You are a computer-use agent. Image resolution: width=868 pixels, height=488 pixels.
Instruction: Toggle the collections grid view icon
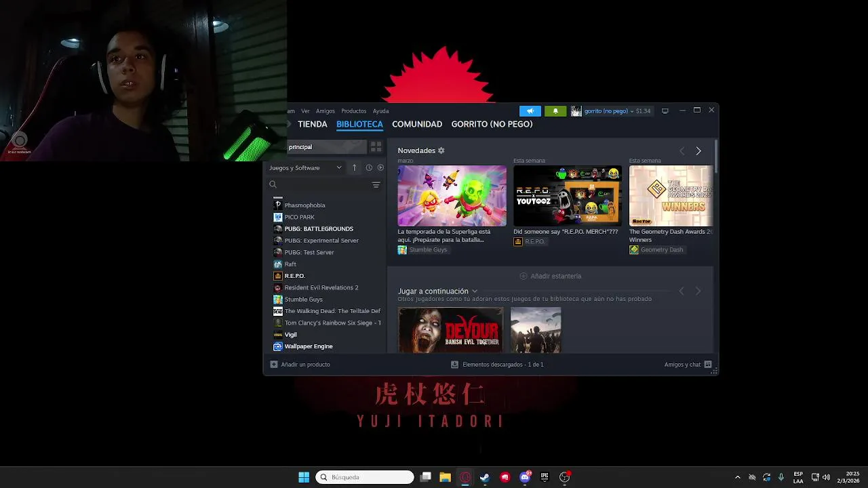click(x=376, y=147)
